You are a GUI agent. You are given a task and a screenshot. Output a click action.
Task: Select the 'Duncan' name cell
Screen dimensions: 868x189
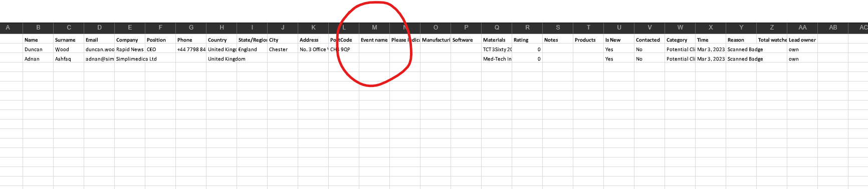[38, 49]
